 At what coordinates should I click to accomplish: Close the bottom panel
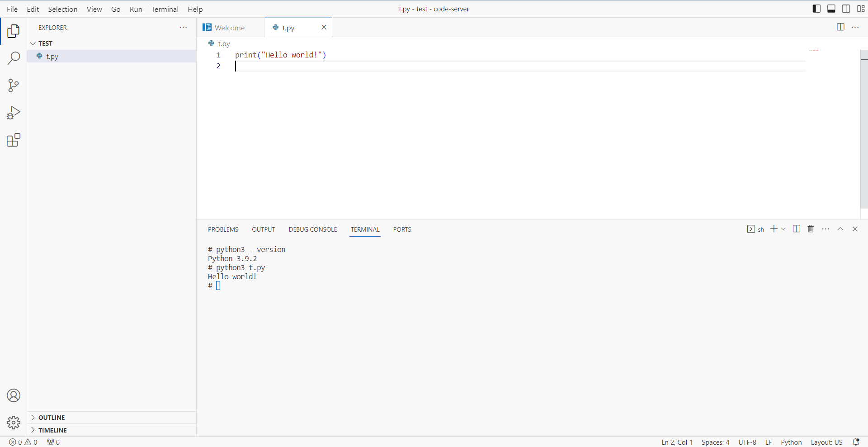coord(855,229)
